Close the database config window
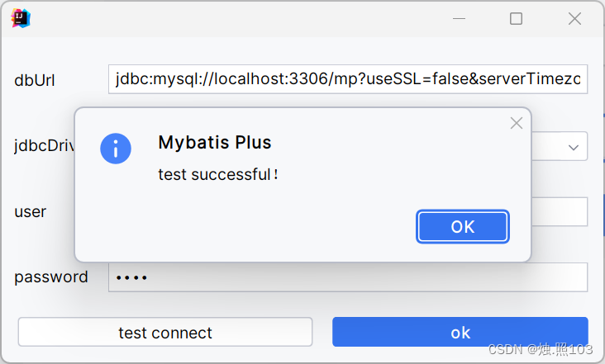This screenshot has height=364, width=605. [574, 18]
